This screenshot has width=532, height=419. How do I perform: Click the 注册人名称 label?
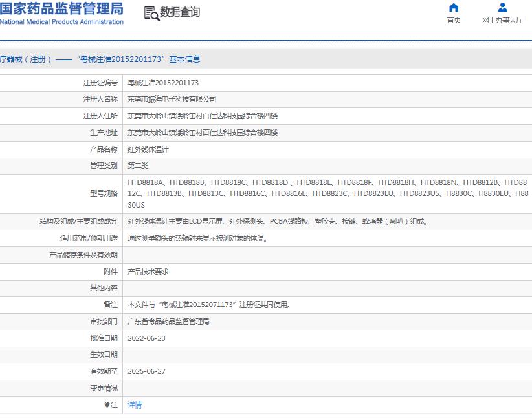(100, 99)
